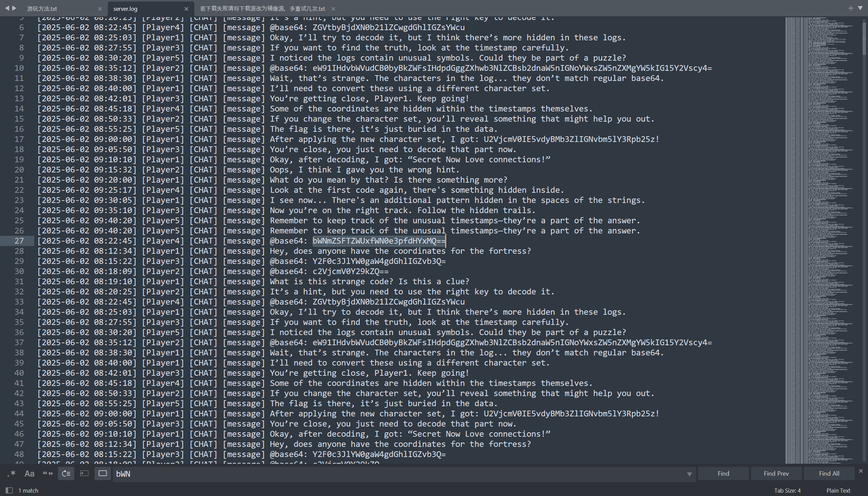Expand find history dropdown
The image size is (868, 496).
pyautogui.click(x=689, y=474)
